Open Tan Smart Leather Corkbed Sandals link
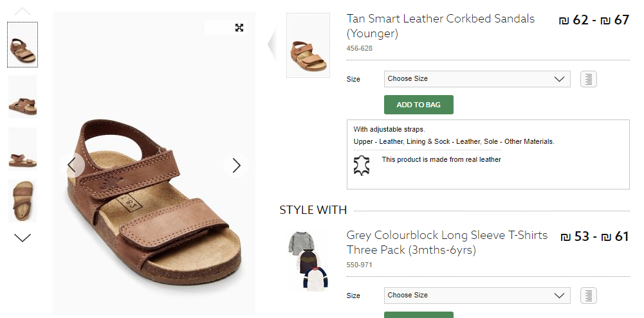The height and width of the screenshot is (318, 644). coord(440,26)
